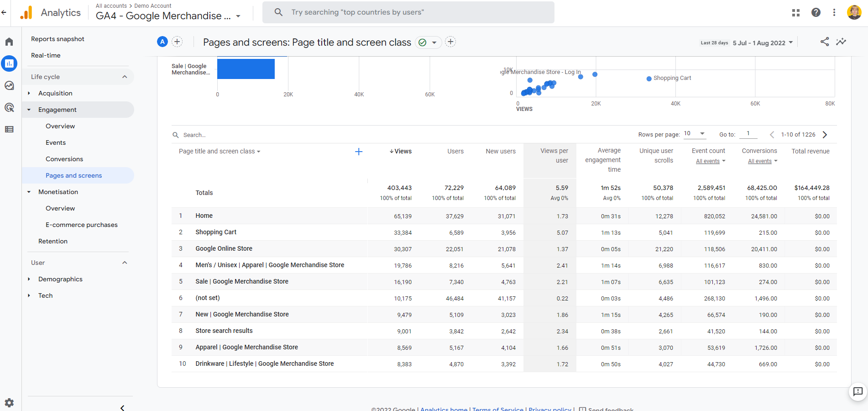The width and height of the screenshot is (868, 411).
Task: Open the Home icon in left rail
Action: pyautogui.click(x=9, y=42)
